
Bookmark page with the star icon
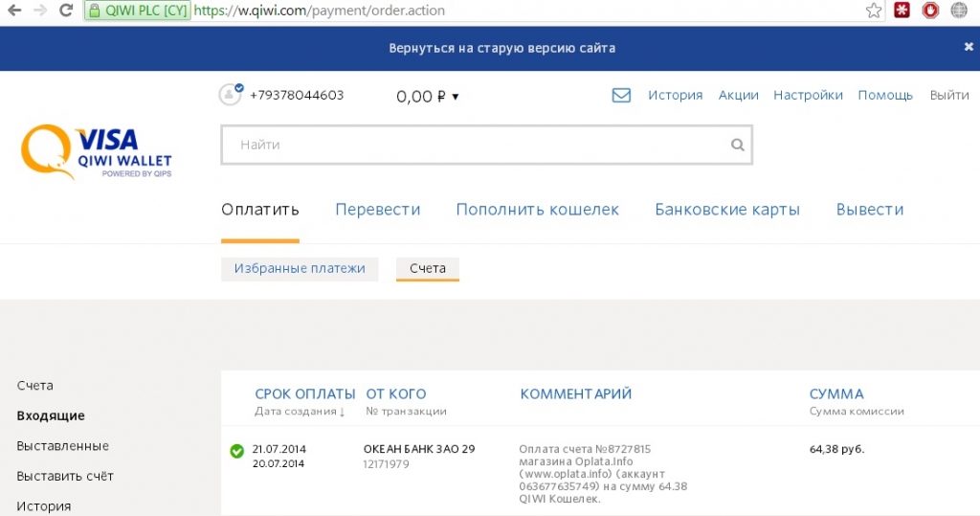coord(873,11)
